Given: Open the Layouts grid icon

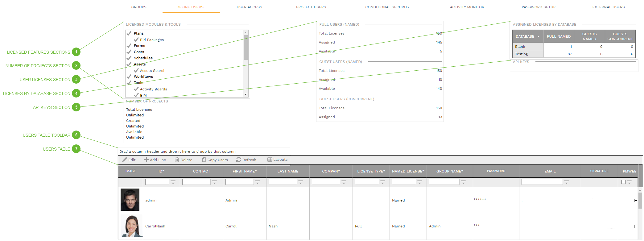Looking at the screenshot, I should pyautogui.click(x=270, y=160).
